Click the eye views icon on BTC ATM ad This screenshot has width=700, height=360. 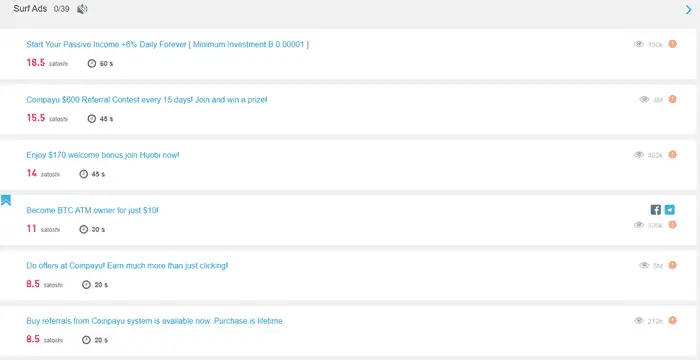point(639,225)
